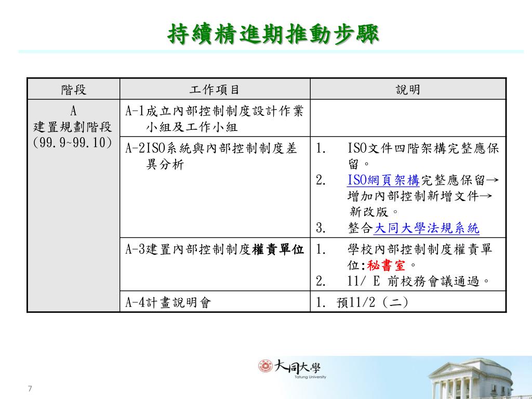Click the ISO文件四階架構完整應保留 line

(x=423, y=148)
